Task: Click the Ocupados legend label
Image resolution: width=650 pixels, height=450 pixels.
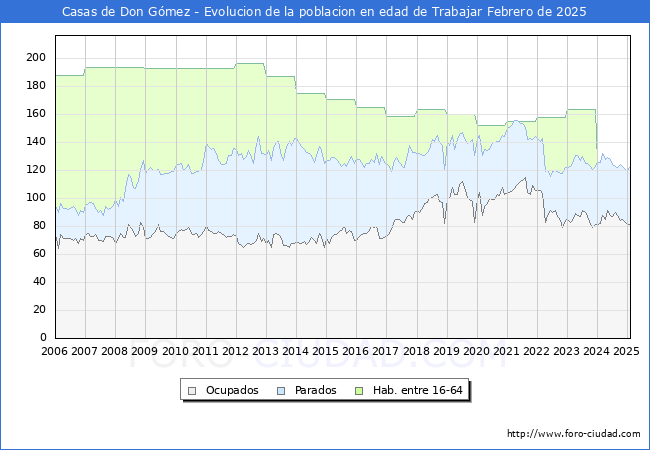Action: [232, 390]
